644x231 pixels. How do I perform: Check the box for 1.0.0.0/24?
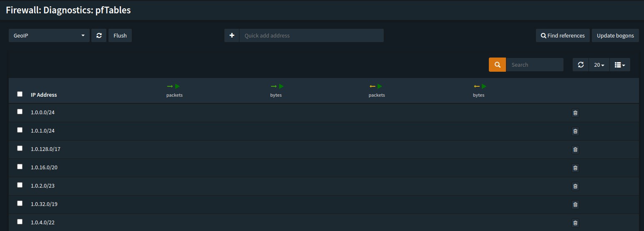tap(20, 112)
